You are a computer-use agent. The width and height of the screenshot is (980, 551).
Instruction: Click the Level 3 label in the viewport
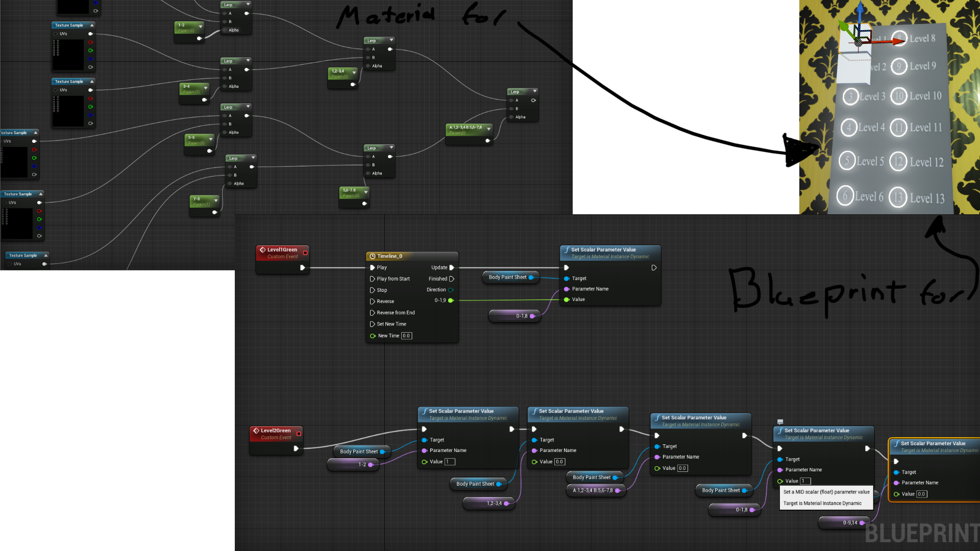click(x=872, y=96)
